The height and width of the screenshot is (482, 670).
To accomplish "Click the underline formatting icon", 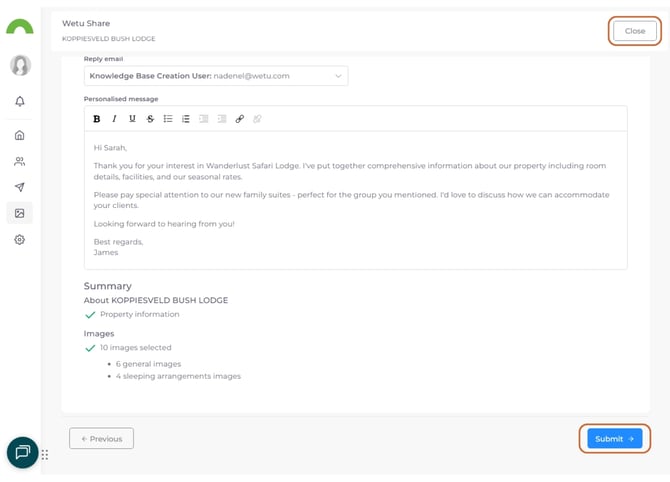I will coord(132,119).
